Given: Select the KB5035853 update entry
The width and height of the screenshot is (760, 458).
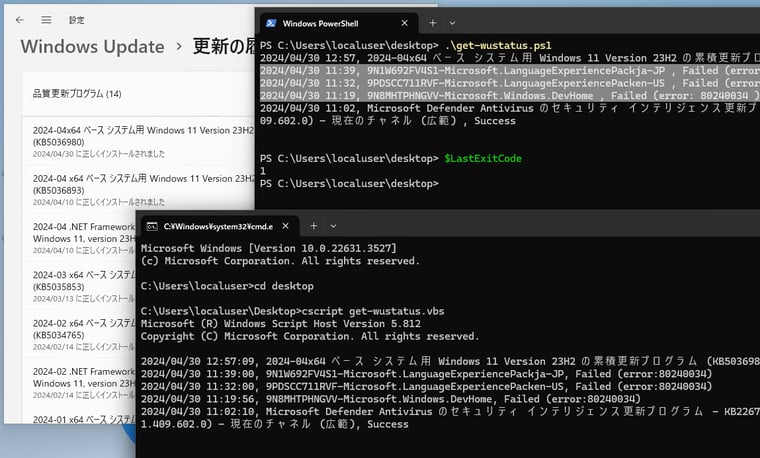Looking at the screenshot, I should (79, 286).
